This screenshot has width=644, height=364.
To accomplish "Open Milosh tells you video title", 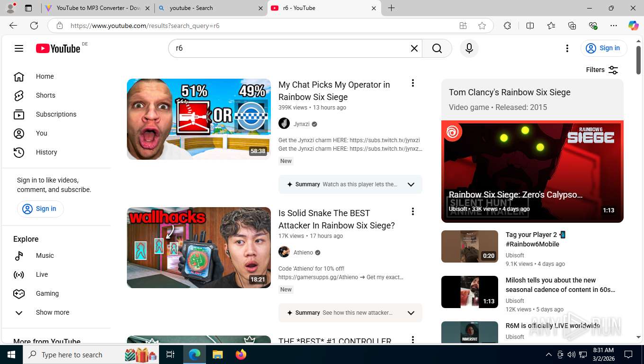I will (560, 285).
